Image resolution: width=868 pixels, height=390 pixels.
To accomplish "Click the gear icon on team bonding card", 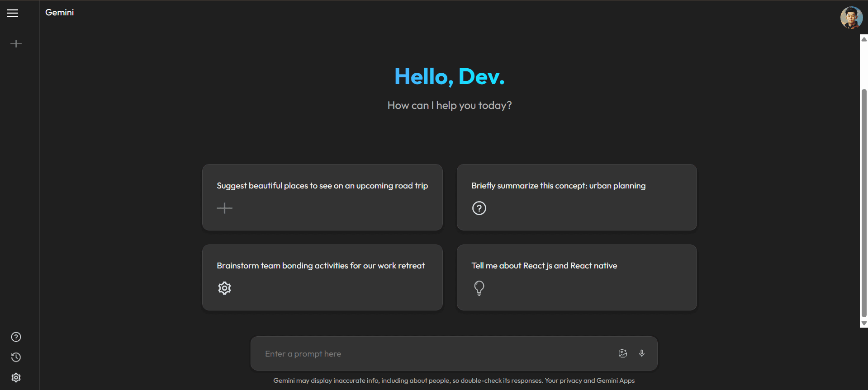I will (224, 288).
